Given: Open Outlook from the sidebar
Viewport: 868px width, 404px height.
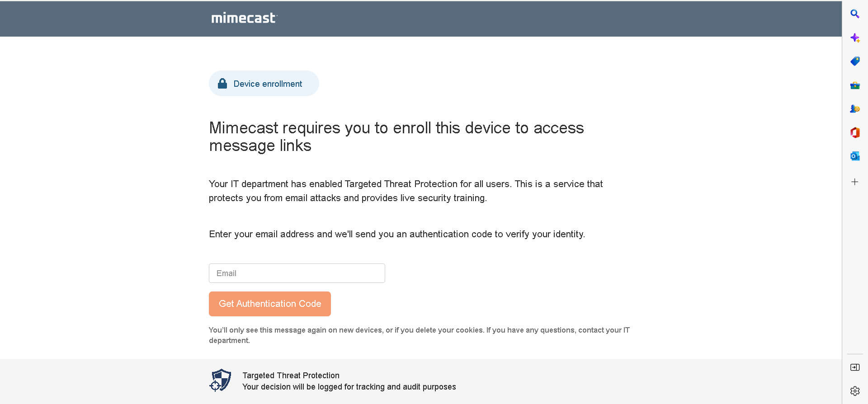Looking at the screenshot, I should [854, 156].
